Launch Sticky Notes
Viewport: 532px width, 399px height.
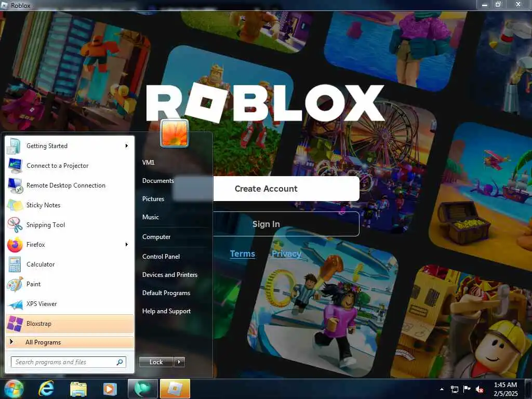(x=70, y=205)
